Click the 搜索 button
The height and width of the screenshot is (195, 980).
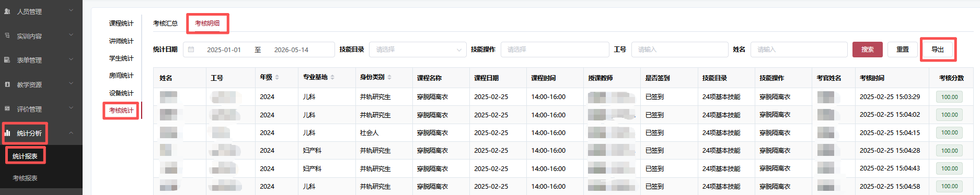[x=868, y=50]
